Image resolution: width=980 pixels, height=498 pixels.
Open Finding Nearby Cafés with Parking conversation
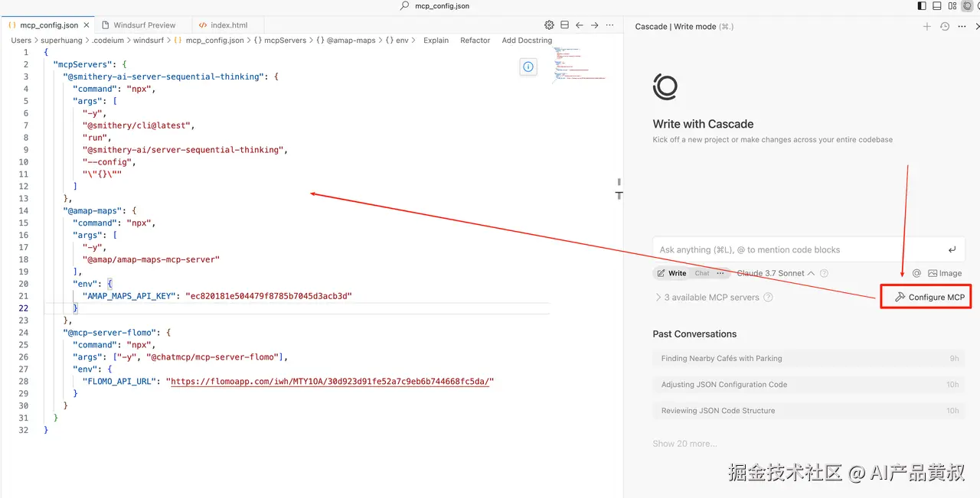click(808, 358)
